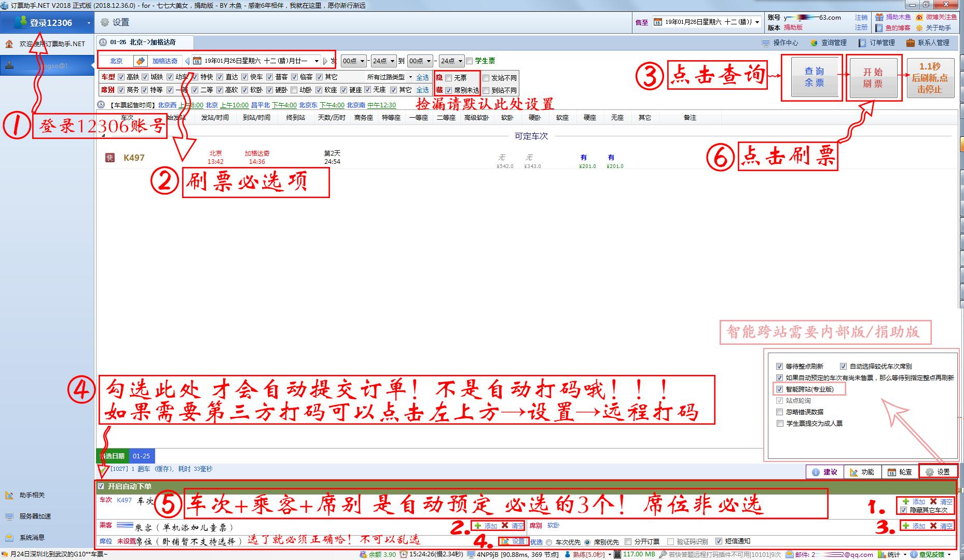Add seat type with 席别 添加
Screen dimensions: 964x560
(914, 526)
